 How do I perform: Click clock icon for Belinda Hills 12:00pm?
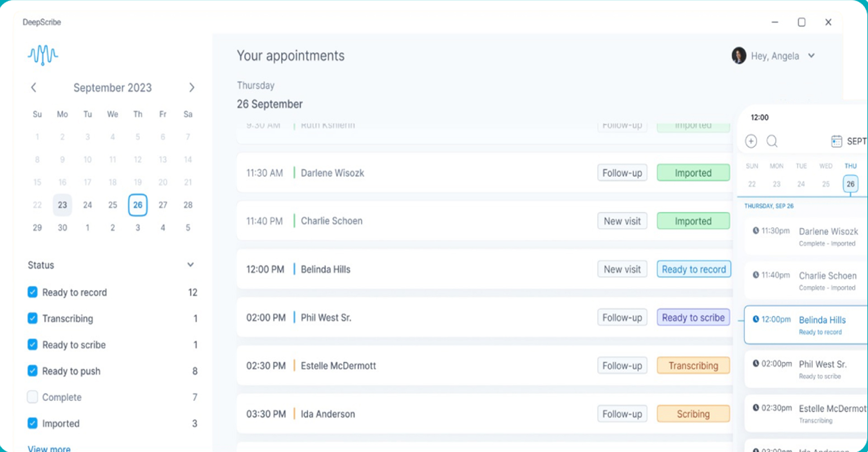point(755,319)
